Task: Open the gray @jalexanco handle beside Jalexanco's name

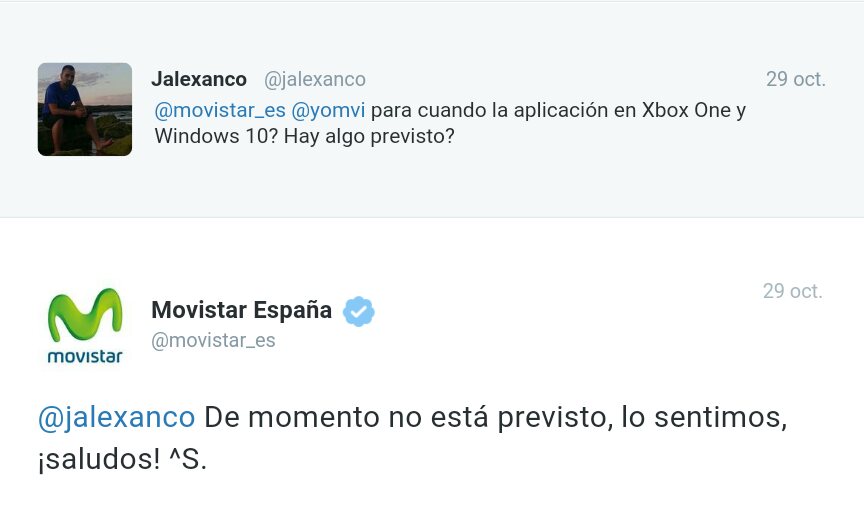Action: (x=314, y=79)
